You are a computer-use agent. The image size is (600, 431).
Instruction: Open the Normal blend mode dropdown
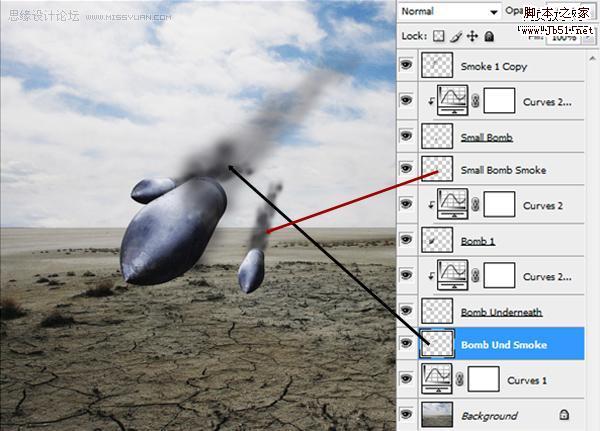tap(449, 11)
